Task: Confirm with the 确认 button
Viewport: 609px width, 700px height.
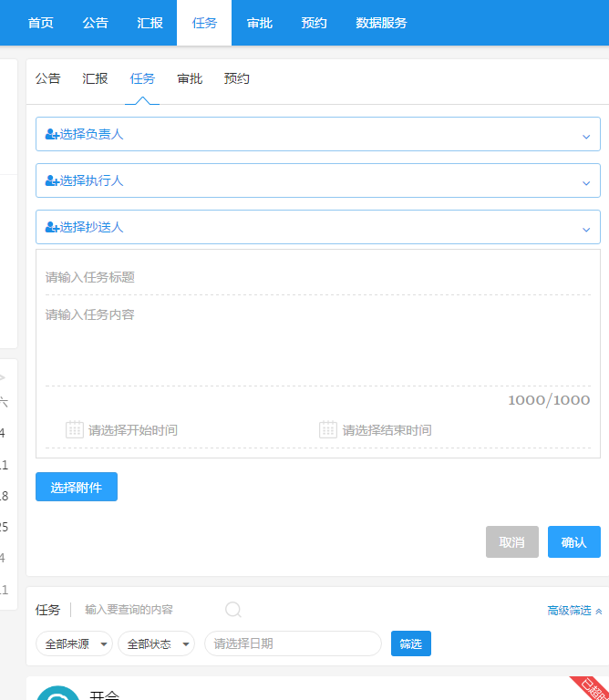Action: click(574, 542)
